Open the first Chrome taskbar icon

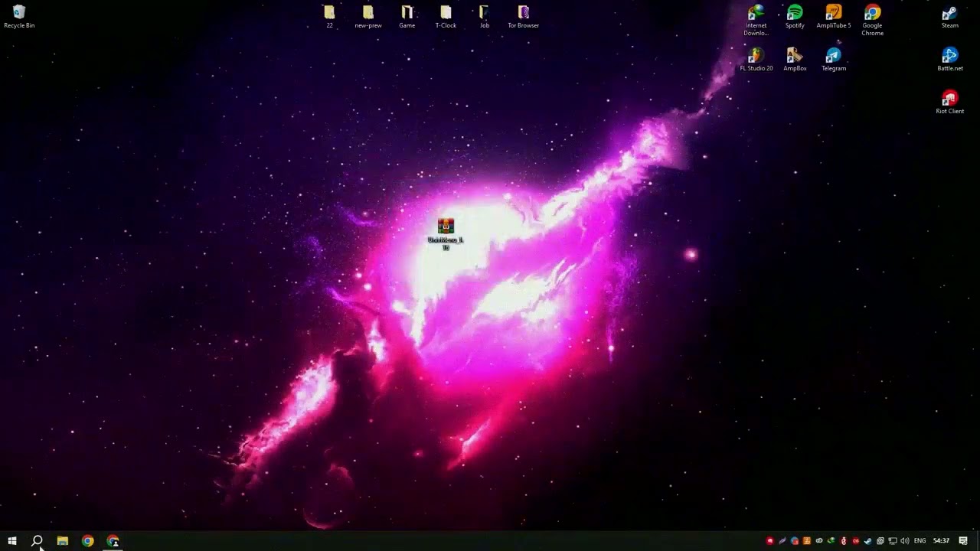(x=88, y=541)
